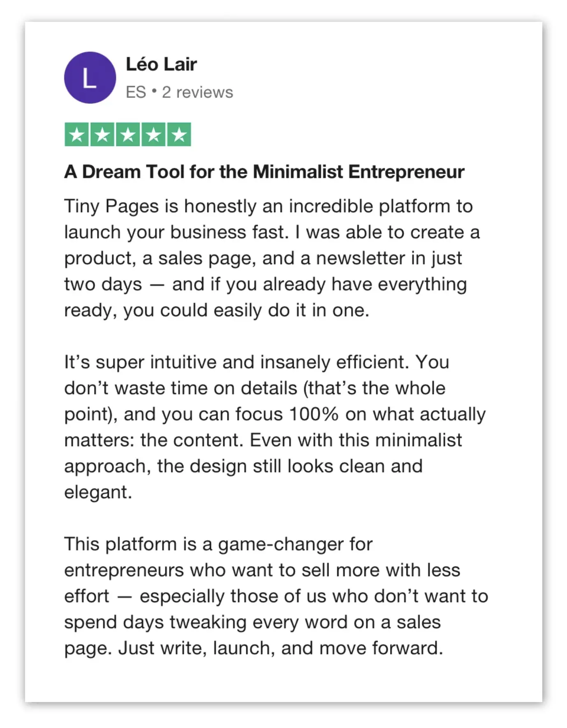Click the purple L avatar circle
Screen dimensions: 567x728
pos(90,77)
